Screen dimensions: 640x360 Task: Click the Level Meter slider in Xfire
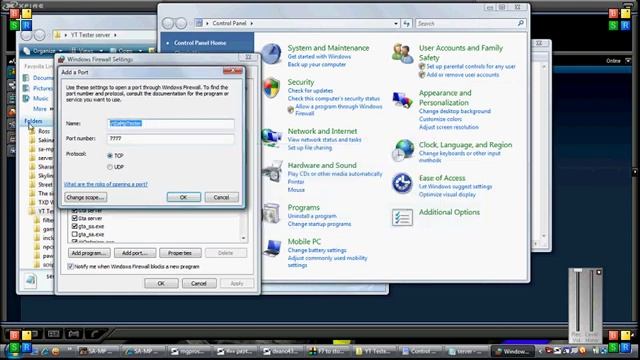591,302
